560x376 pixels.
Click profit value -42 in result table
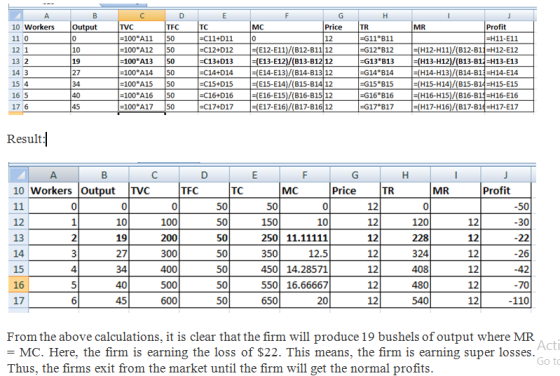pos(506,269)
